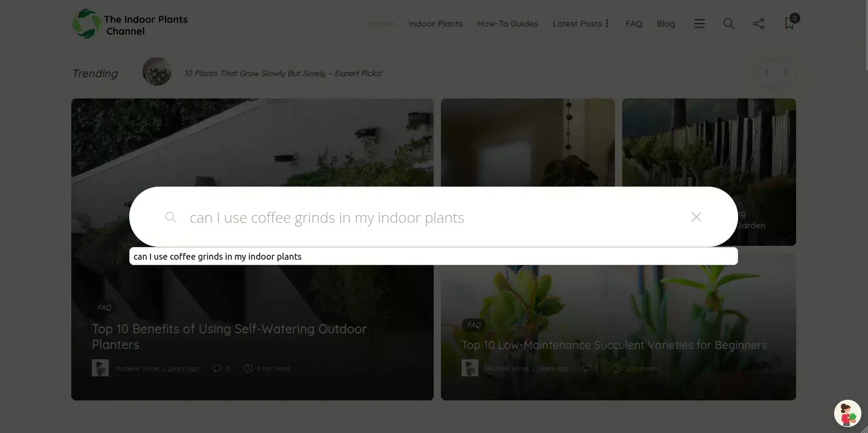This screenshot has height=433, width=868.
Task: Open trending link 10 Plants That Grow Slowly
Action: 283,73
